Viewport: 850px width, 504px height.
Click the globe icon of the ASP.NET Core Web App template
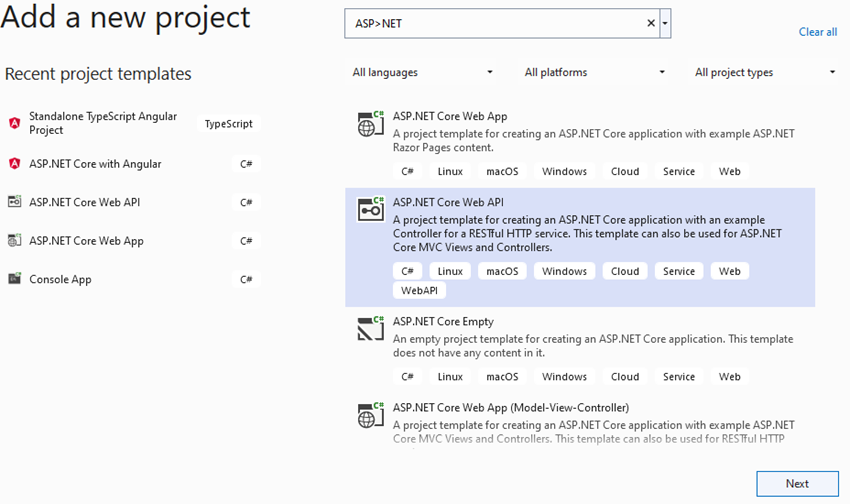(371, 124)
